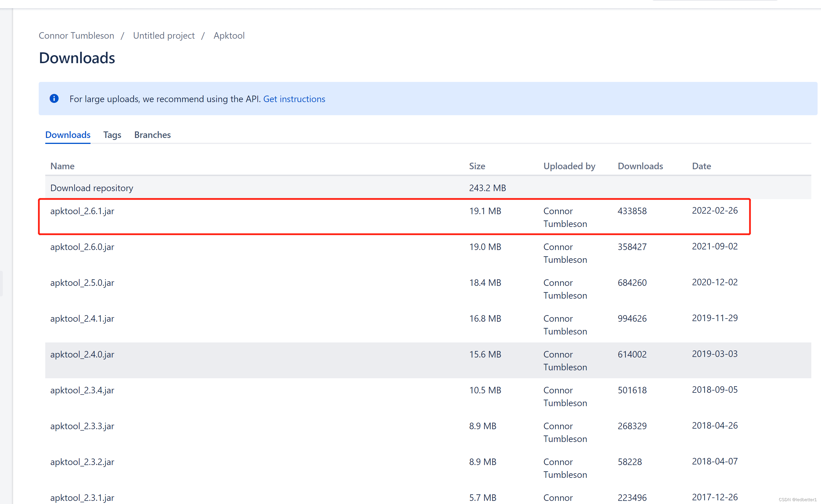Click the Download repository link
The height and width of the screenshot is (504, 821).
pyautogui.click(x=92, y=188)
